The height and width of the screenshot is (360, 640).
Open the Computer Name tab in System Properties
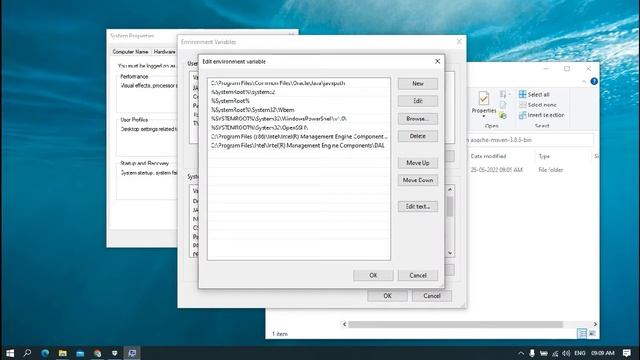click(x=130, y=52)
